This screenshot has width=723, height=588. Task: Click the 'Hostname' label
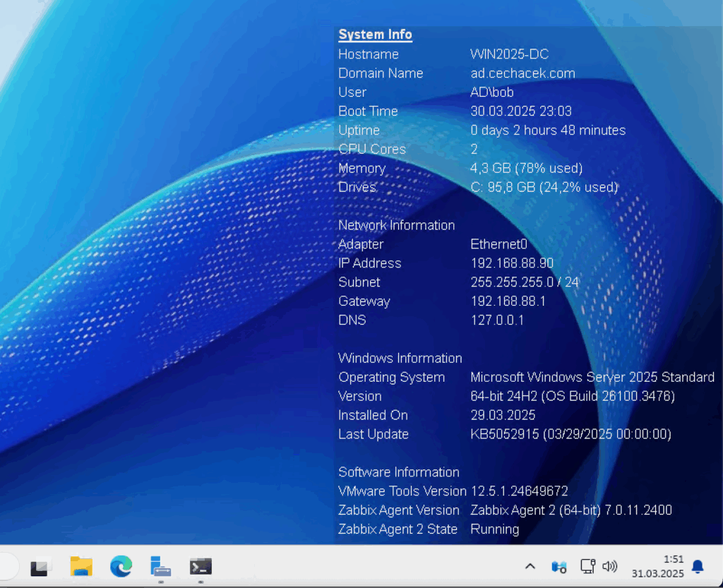pos(369,54)
